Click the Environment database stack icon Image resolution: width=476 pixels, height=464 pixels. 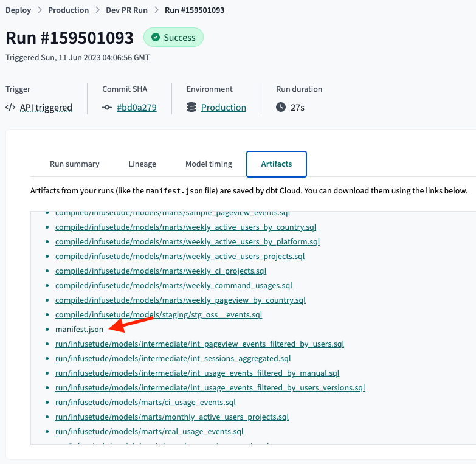pos(191,108)
